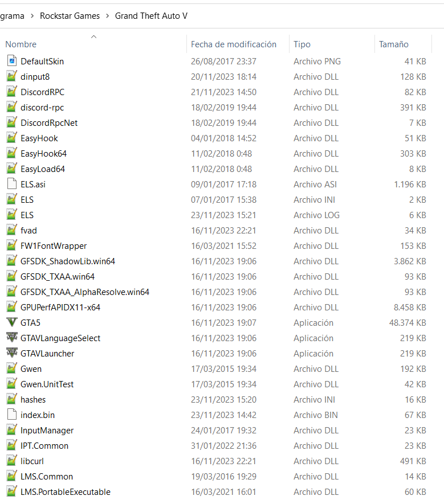This screenshot has width=444, height=504.
Task: Select the GFSDK_TXAA.win64 file name
Action: pos(58,276)
